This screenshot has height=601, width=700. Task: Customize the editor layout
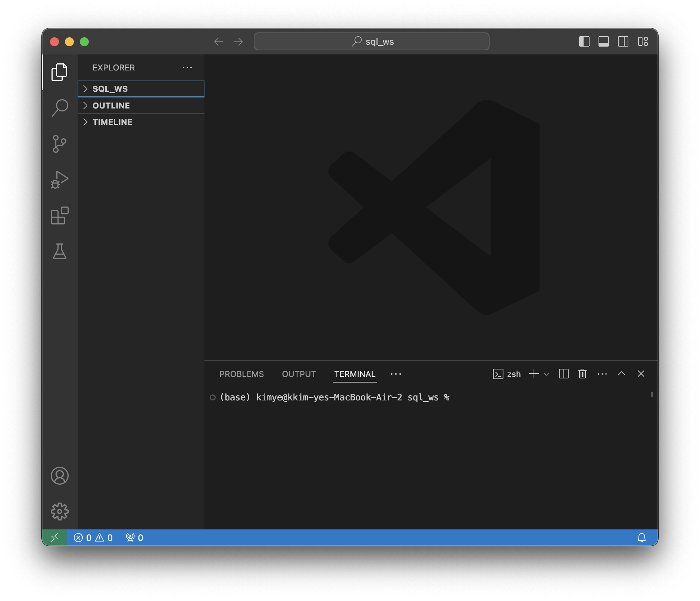[x=643, y=41]
